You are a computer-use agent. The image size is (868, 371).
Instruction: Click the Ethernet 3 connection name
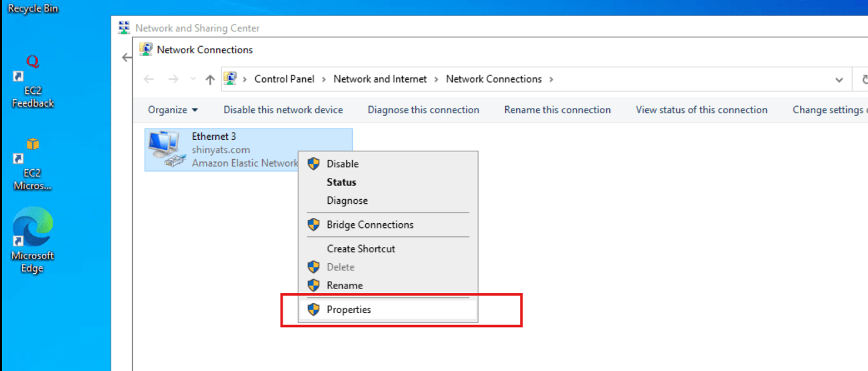pos(214,137)
